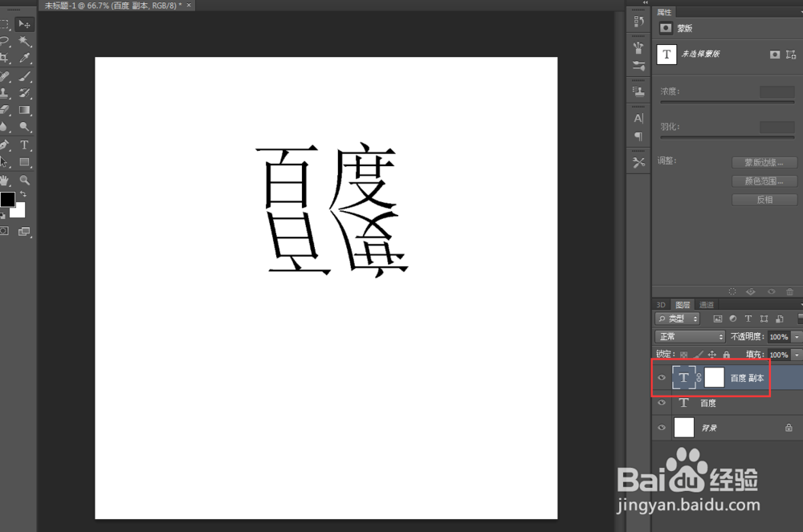Open the Tool Presets panel icon
This screenshot has width=803, height=532.
pyautogui.click(x=638, y=163)
